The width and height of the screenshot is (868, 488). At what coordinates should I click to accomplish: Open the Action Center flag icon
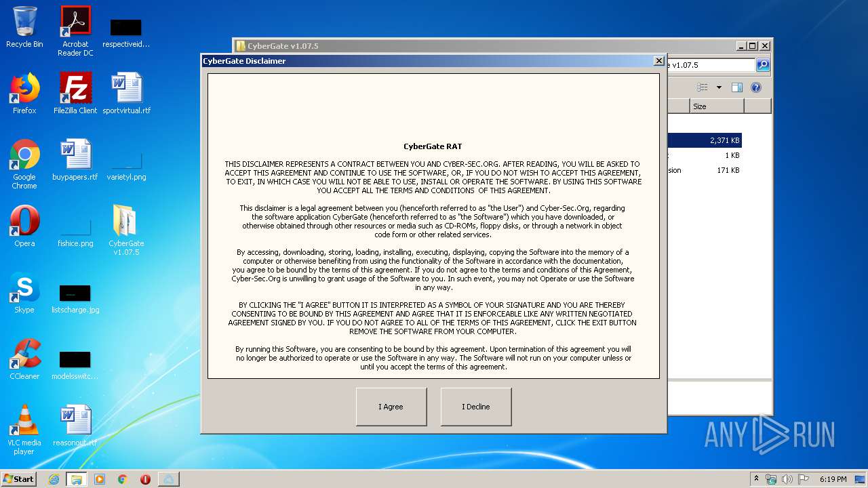(804, 479)
